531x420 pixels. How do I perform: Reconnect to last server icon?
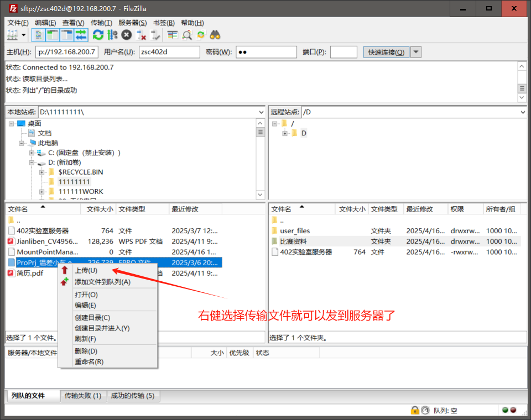[155, 35]
